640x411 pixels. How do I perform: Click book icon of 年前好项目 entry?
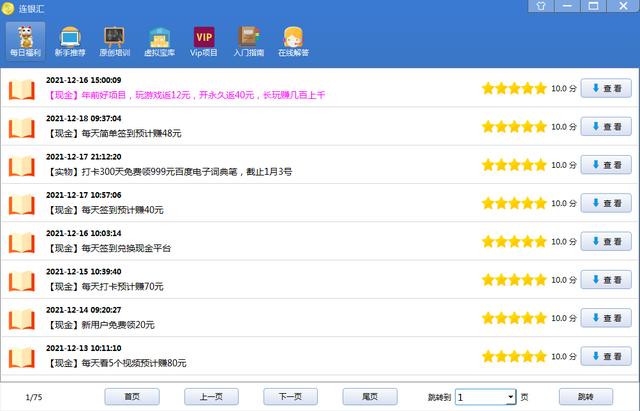coord(22,89)
